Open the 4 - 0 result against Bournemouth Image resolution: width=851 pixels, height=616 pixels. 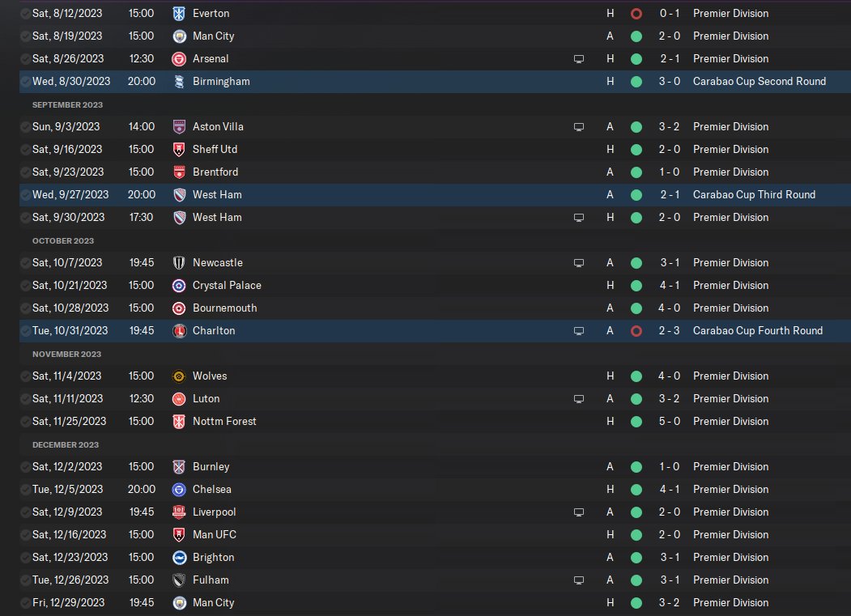click(x=669, y=308)
